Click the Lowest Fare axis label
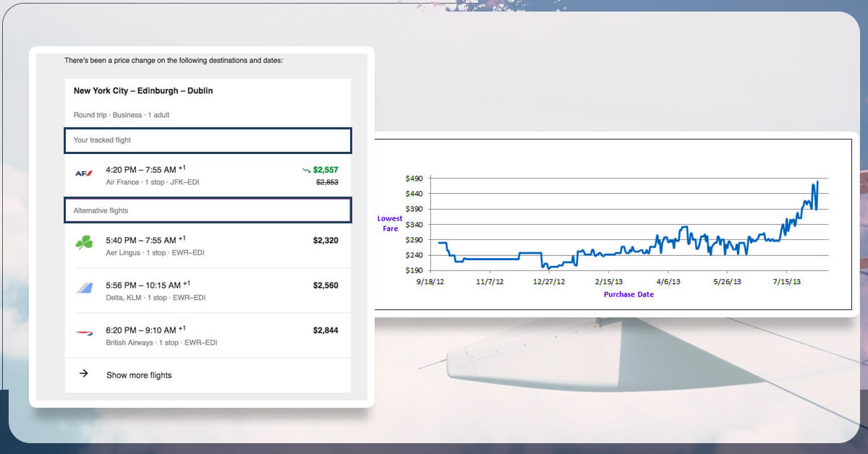 point(390,223)
